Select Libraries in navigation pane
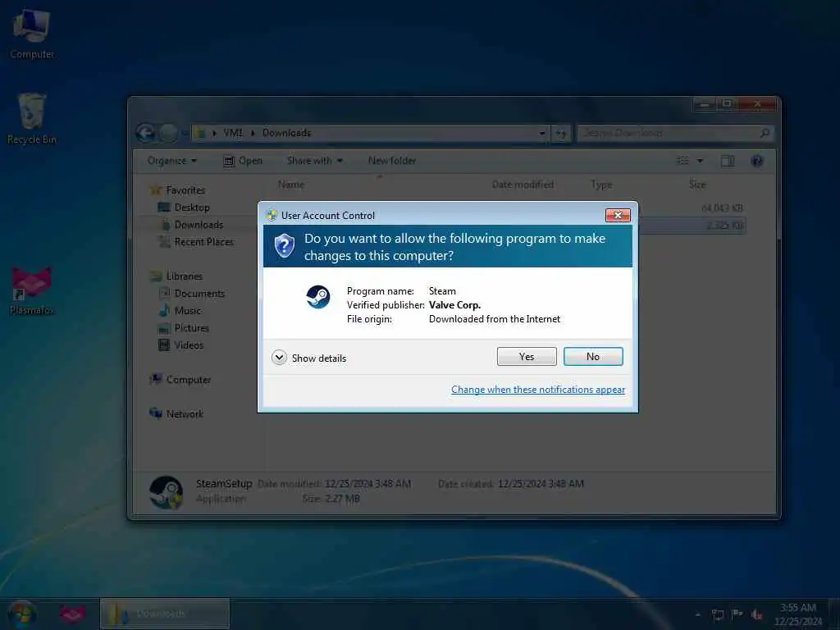 (185, 276)
